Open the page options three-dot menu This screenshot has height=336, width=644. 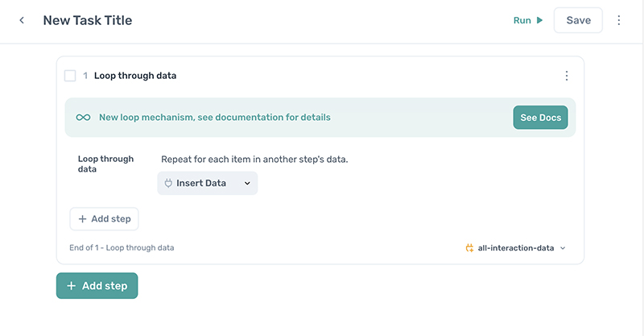click(619, 21)
